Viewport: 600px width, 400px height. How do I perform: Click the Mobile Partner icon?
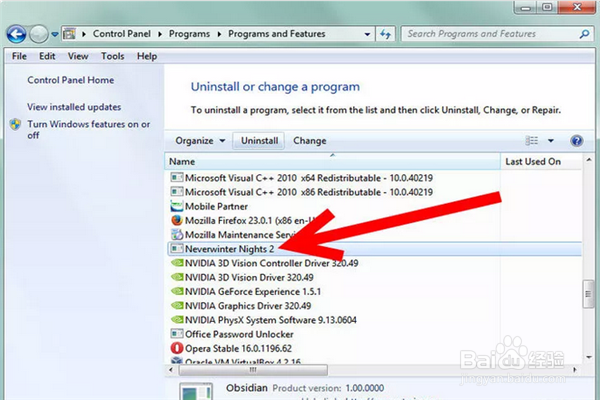click(177, 206)
